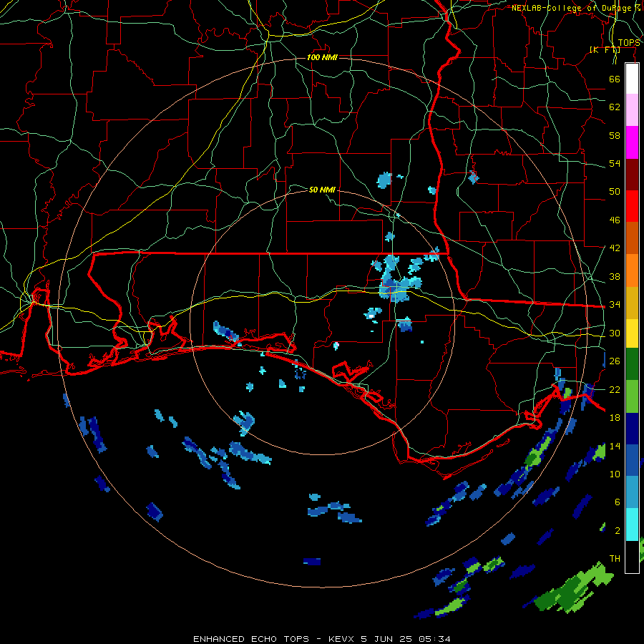644x644 pixels.
Task: Click the dark green legend swatch
Action: click(632, 364)
